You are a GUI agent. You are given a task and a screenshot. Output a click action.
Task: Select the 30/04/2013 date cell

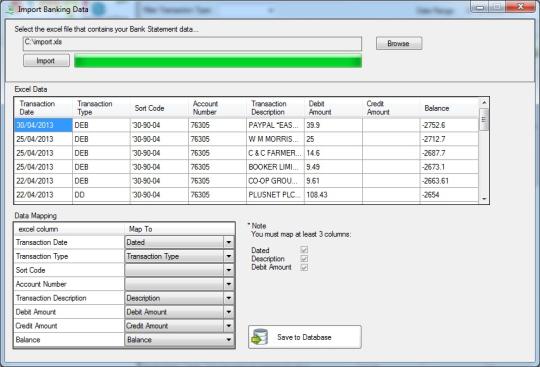[43, 125]
